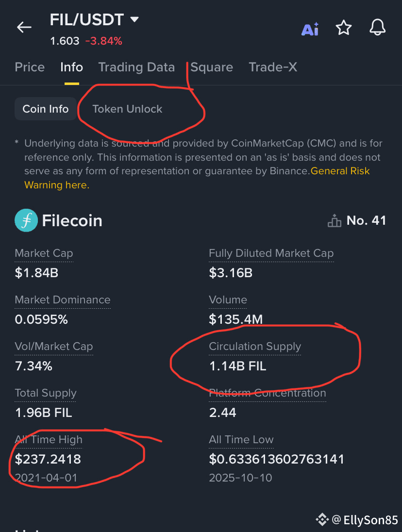This screenshot has height=532, width=402.
Task: Open price alerts via the bell icon
Action: point(377,27)
